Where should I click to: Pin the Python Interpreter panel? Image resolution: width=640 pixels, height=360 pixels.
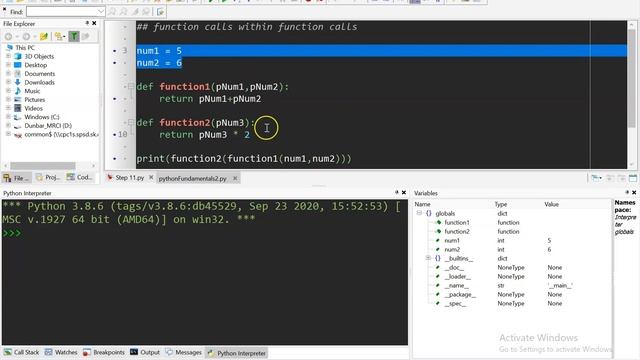[x=396, y=192]
